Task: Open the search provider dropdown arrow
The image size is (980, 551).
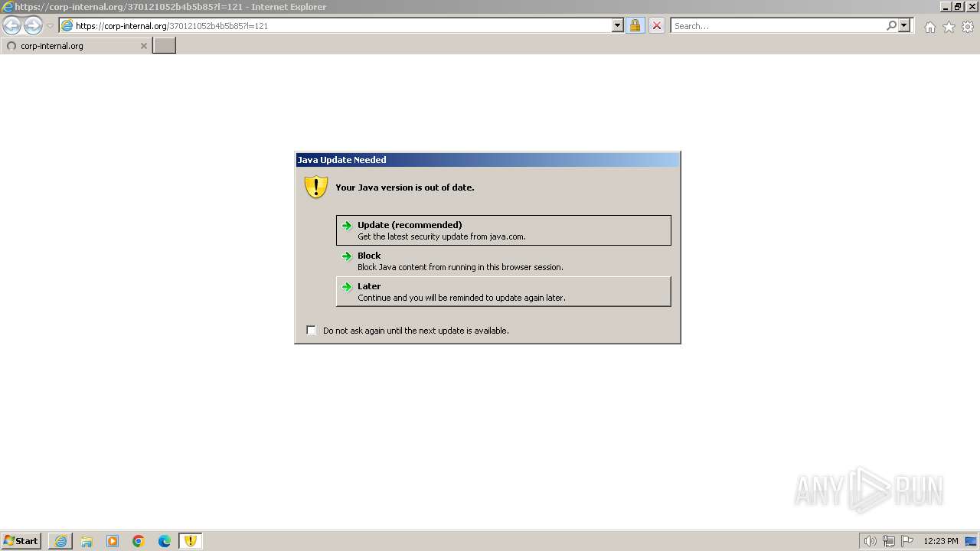Action: coord(904,25)
